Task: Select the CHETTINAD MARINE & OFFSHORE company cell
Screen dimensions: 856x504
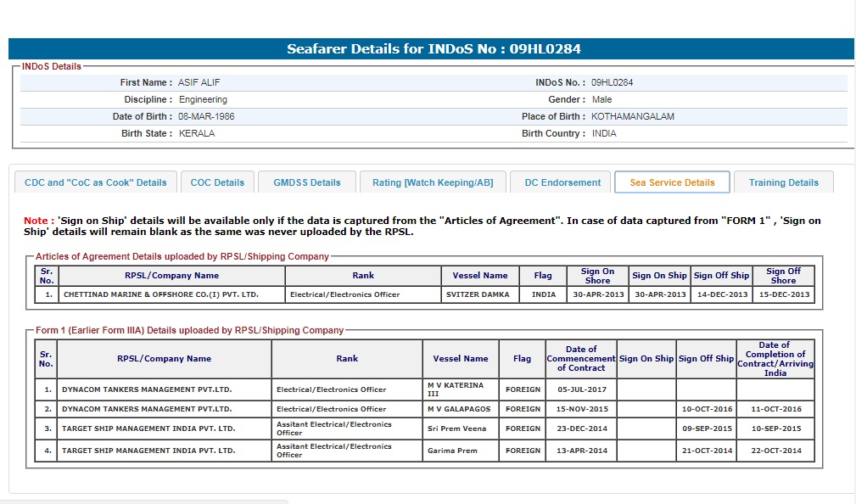Action: (x=172, y=294)
